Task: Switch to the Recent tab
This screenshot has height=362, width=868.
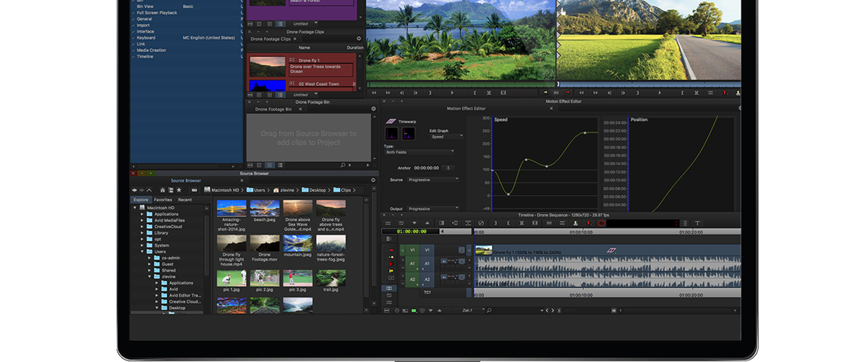Action: [x=185, y=199]
